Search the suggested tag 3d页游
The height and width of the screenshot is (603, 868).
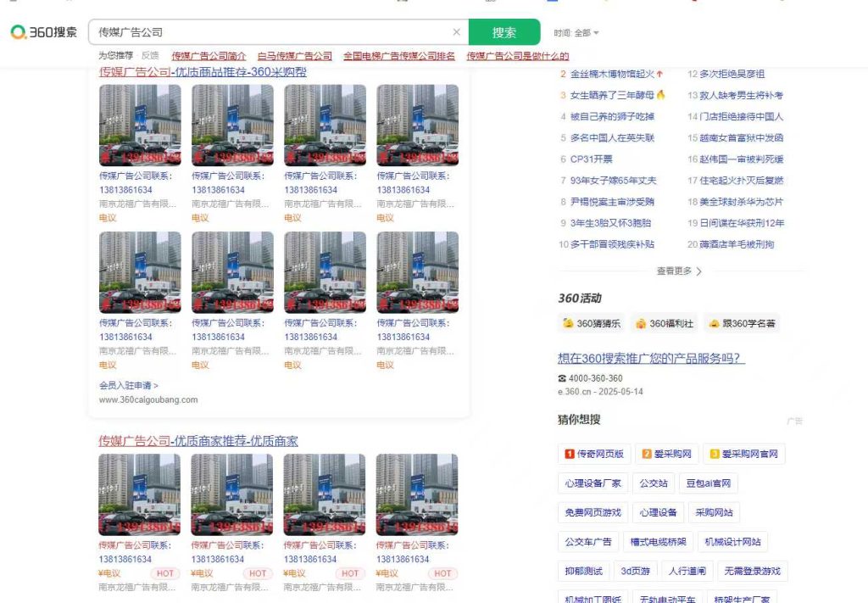(x=636, y=571)
